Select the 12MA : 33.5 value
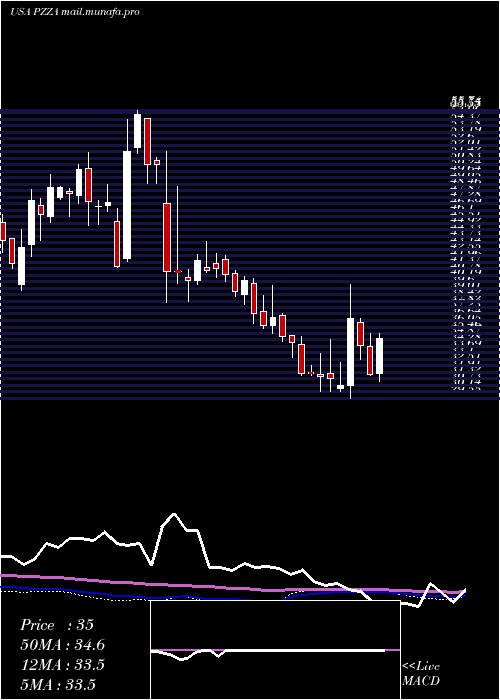Viewport: 500px width, 700px height. (62, 665)
